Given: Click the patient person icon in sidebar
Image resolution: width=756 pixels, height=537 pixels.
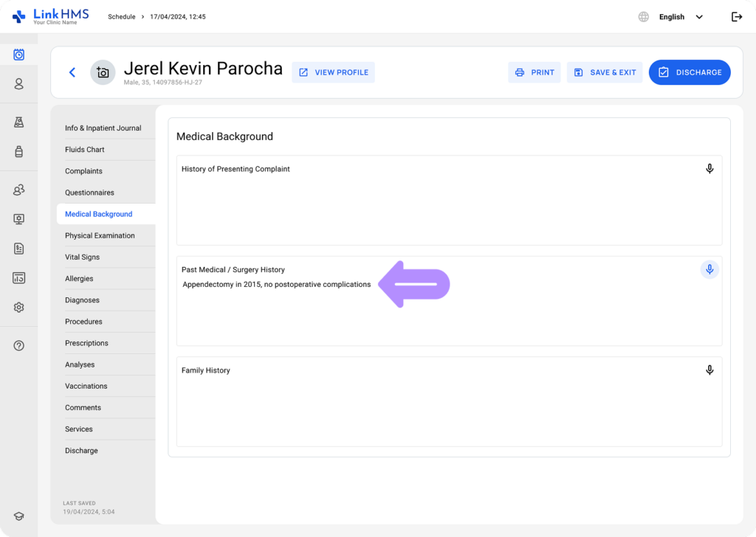Looking at the screenshot, I should click(x=18, y=84).
